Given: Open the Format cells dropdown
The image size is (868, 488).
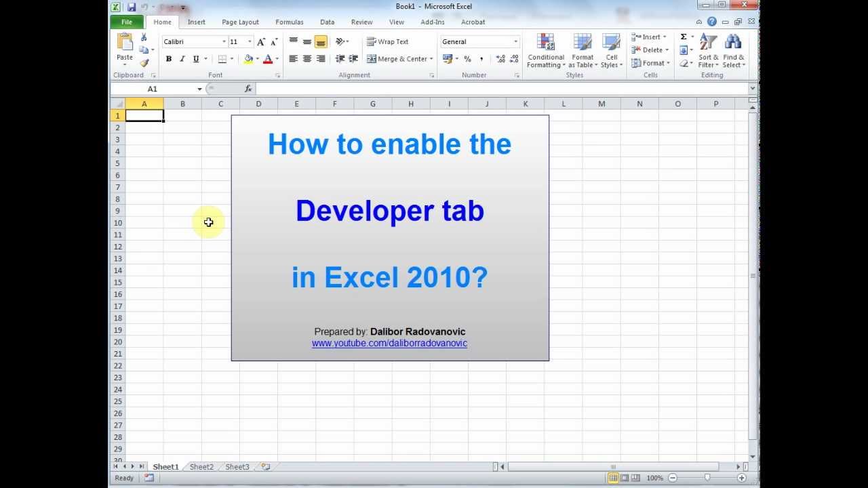Looking at the screenshot, I should (650, 63).
